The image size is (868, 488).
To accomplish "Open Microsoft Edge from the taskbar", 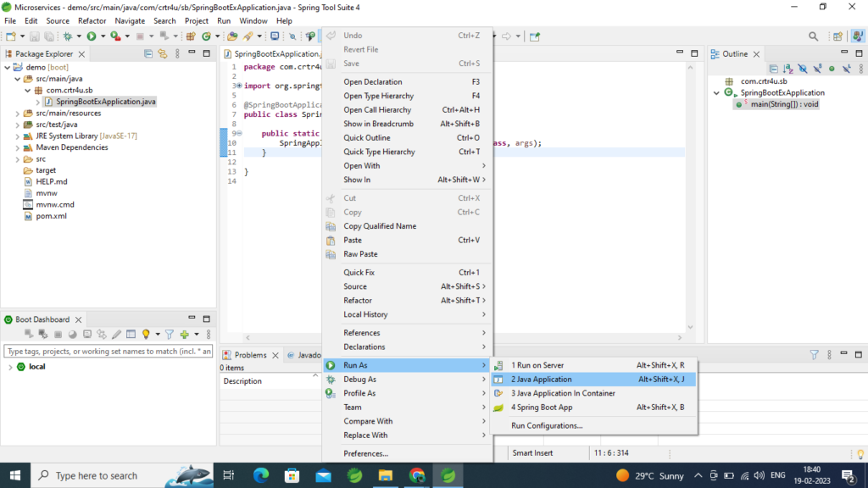I will [261, 475].
